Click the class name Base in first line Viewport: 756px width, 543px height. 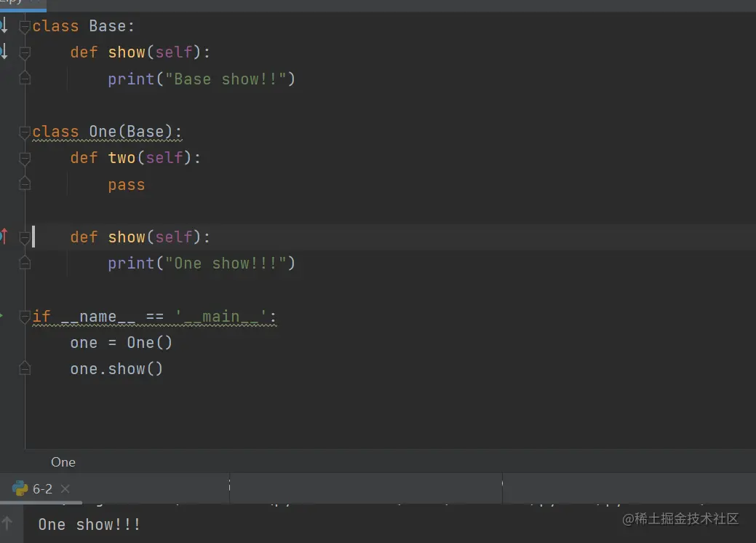[x=107, y=26]
